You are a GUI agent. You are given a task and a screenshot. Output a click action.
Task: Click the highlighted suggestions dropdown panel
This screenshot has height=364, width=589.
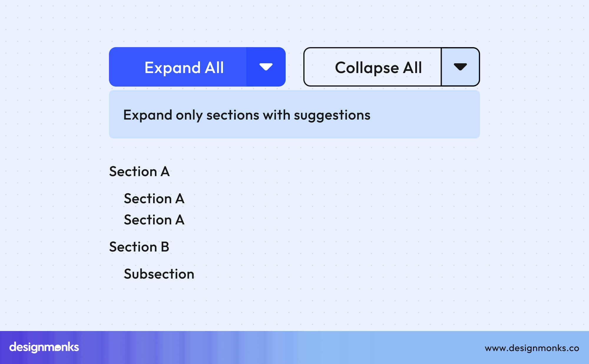pyautogui.click(x=294, y=114)
